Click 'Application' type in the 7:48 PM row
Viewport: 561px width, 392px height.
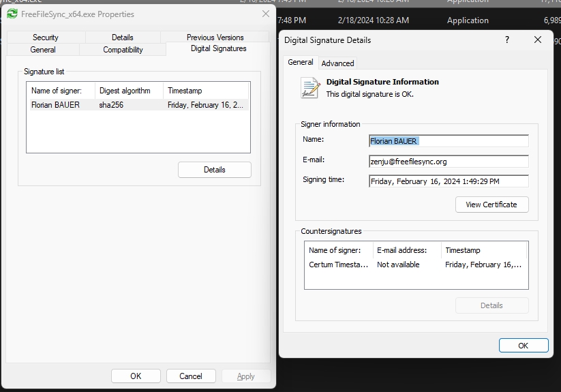coord(468,20)
